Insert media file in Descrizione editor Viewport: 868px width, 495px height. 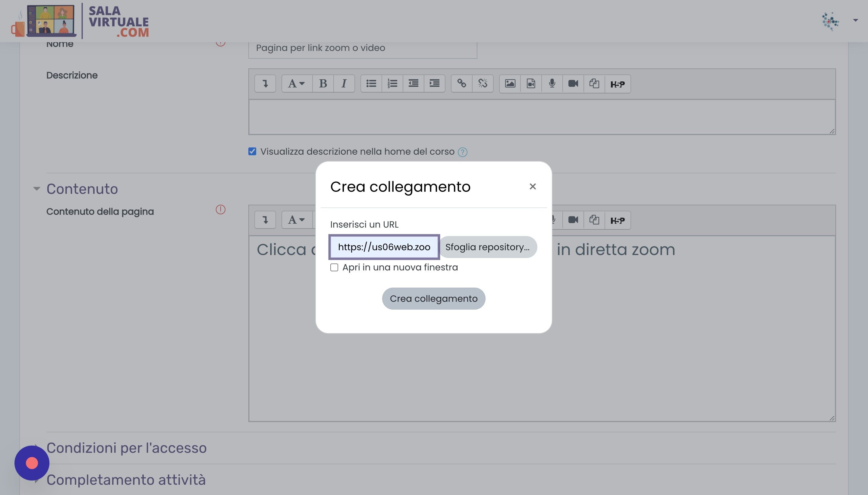pyautogui.click(x=531, y=84)
